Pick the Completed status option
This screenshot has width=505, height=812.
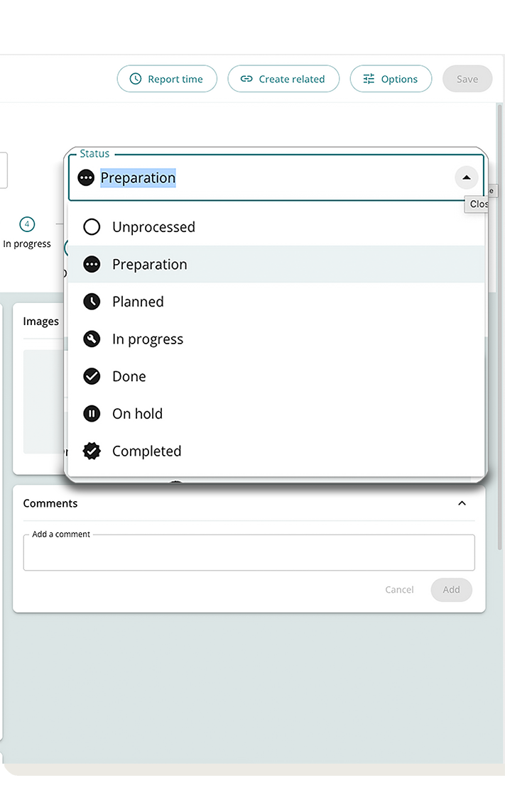(146, 451)
